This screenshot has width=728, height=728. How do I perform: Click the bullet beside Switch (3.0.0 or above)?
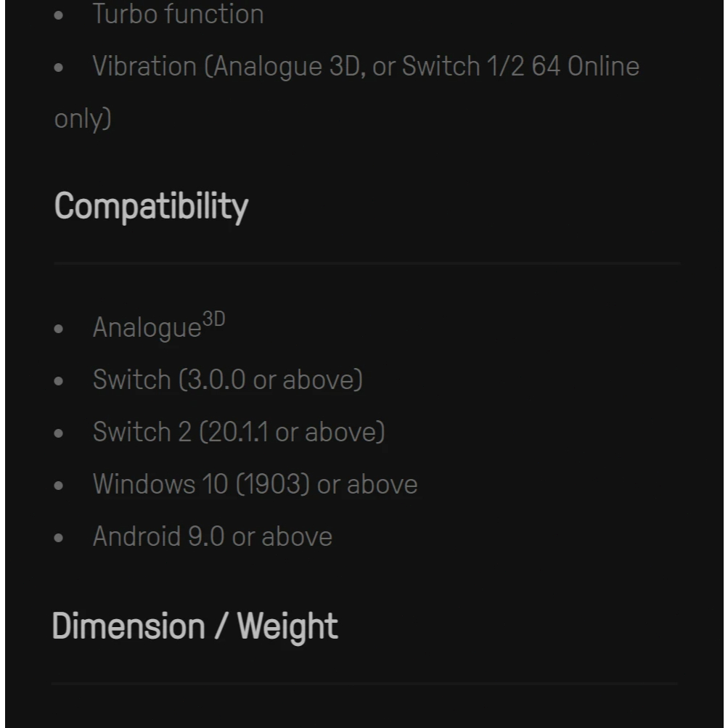pyautogui.click(x=59, y=381)
